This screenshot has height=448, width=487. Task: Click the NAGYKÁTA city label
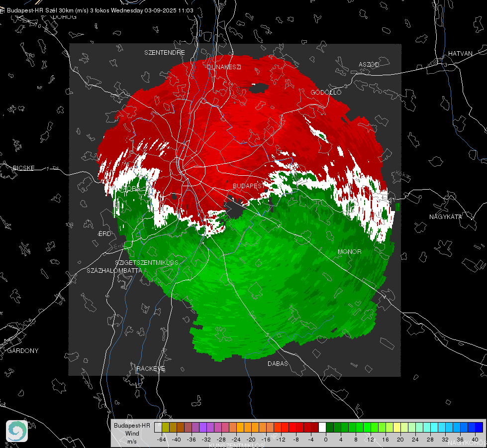coord(446,217)
